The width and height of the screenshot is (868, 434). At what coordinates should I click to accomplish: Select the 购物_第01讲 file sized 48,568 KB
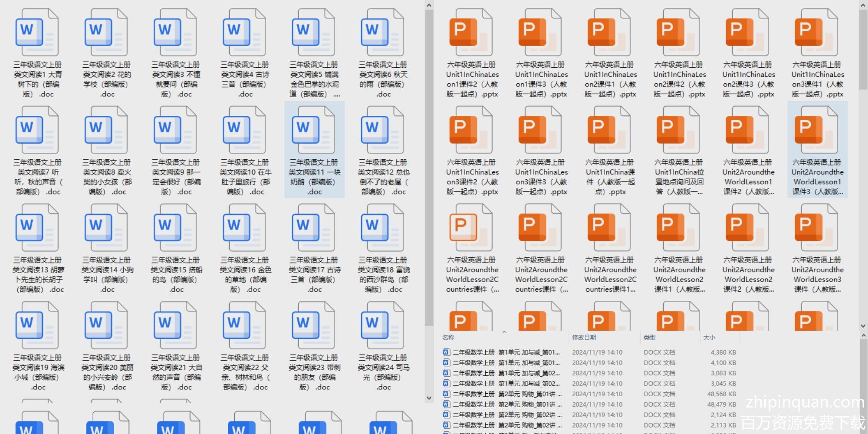click(x=507, y=394)
